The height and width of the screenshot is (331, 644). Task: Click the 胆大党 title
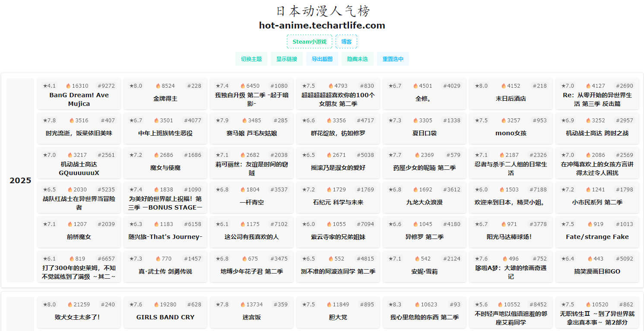(338, 317)
